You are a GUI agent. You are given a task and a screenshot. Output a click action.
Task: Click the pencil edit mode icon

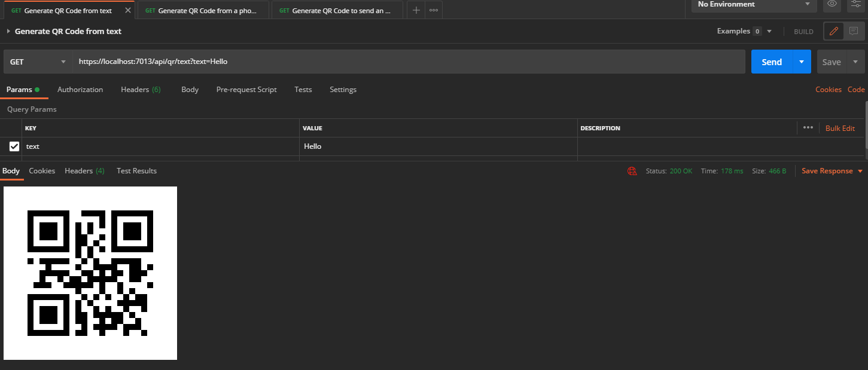click(x=834, y=31)
